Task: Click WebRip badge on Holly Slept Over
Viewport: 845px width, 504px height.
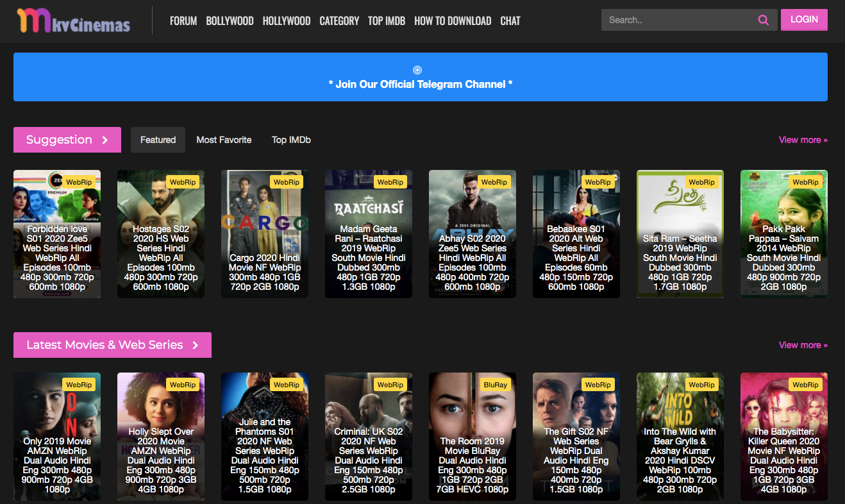Action: point(183,385)
